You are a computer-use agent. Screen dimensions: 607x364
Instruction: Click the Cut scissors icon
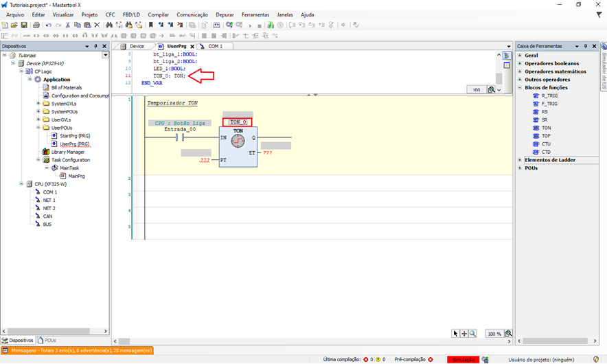coord(68,25)
